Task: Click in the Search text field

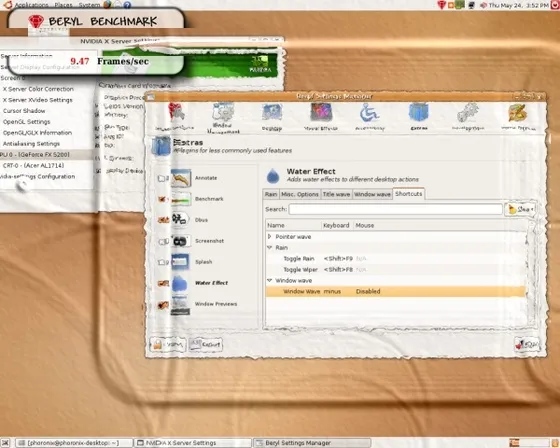Action: [395, 209]
